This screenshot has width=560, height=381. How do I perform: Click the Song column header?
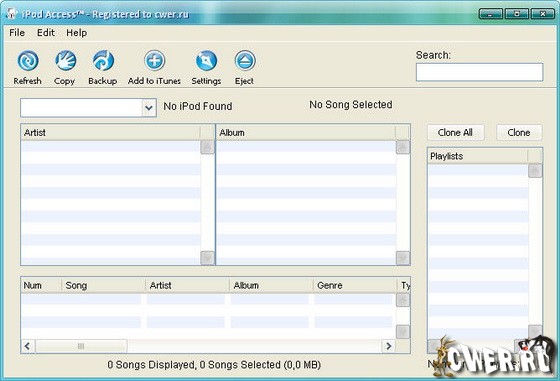coord(103,285)
